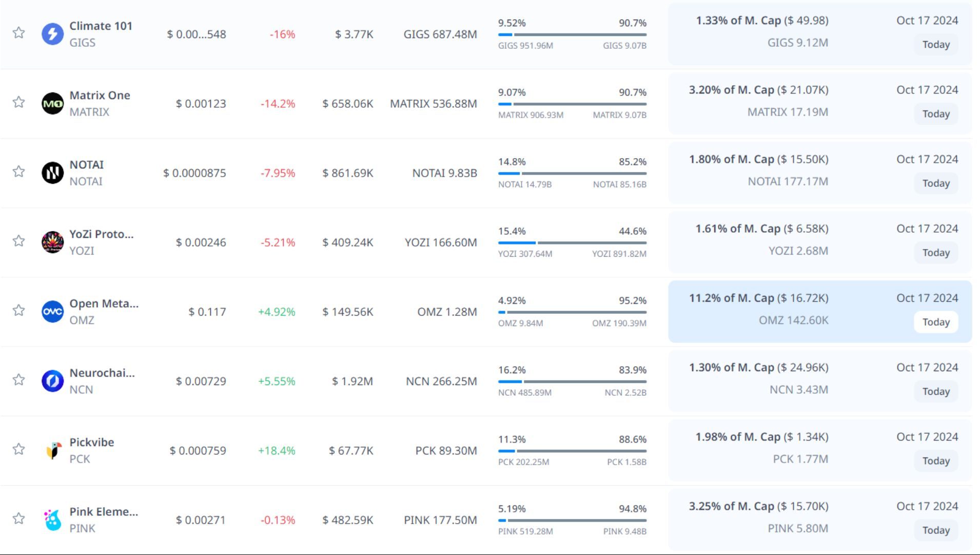Click the Today badge in the OMZ row
980x555 pixels.
935,322
